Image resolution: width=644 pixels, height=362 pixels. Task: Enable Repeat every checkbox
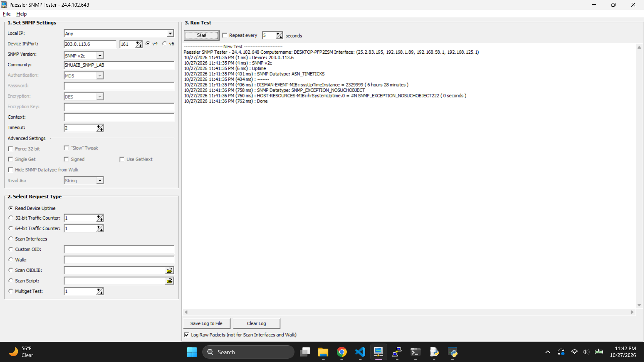point(225,35)
